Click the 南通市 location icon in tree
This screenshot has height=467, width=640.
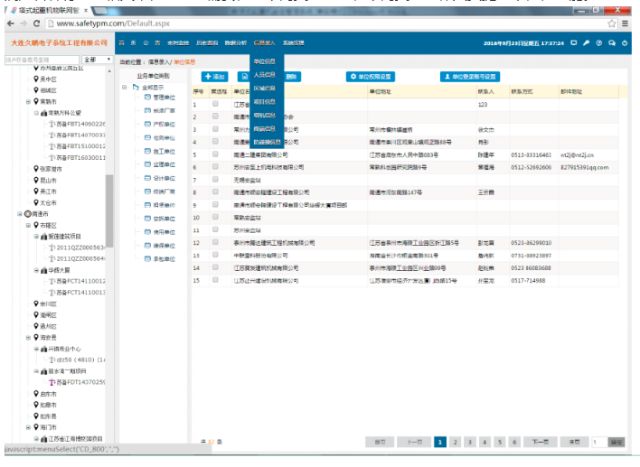tap(27, 215)
